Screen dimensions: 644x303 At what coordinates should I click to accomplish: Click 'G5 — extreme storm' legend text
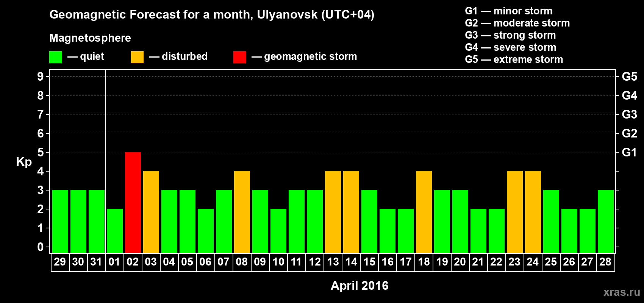(514, 59)
